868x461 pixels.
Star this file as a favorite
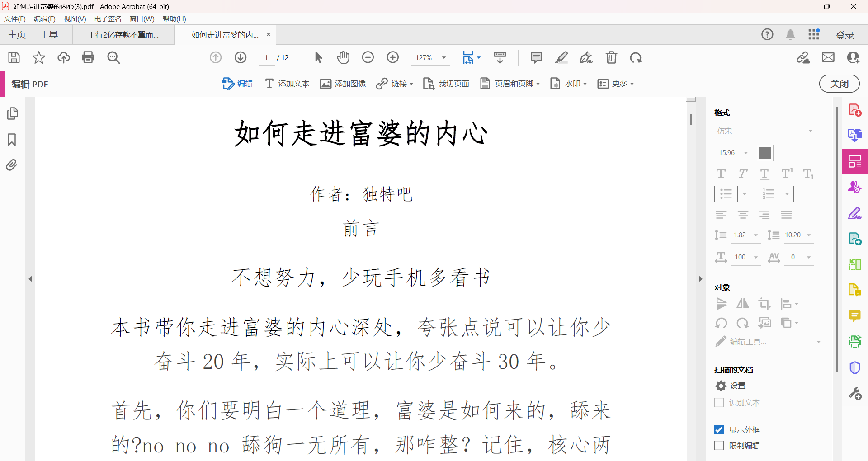(39, 57)
